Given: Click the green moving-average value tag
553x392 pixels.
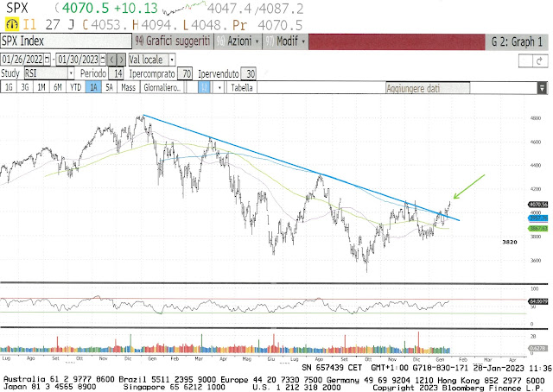Looking at the screenshot, I should click(x=537, y=229).
